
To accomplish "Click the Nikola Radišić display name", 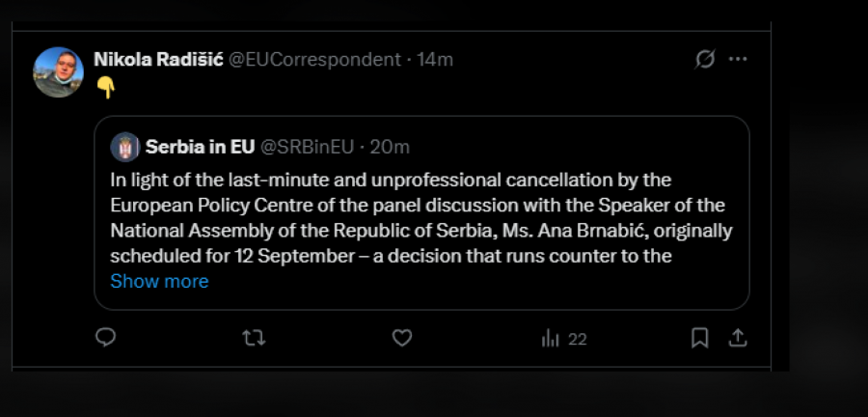I will coord(158,60).
